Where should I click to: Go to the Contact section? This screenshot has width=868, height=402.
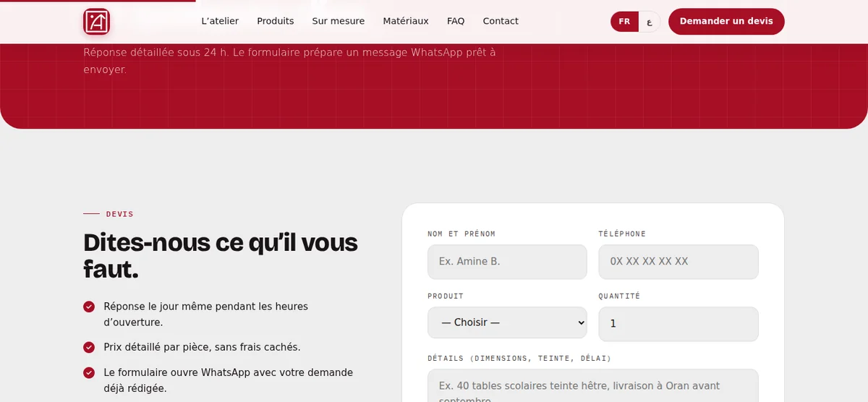coord(501,21)
